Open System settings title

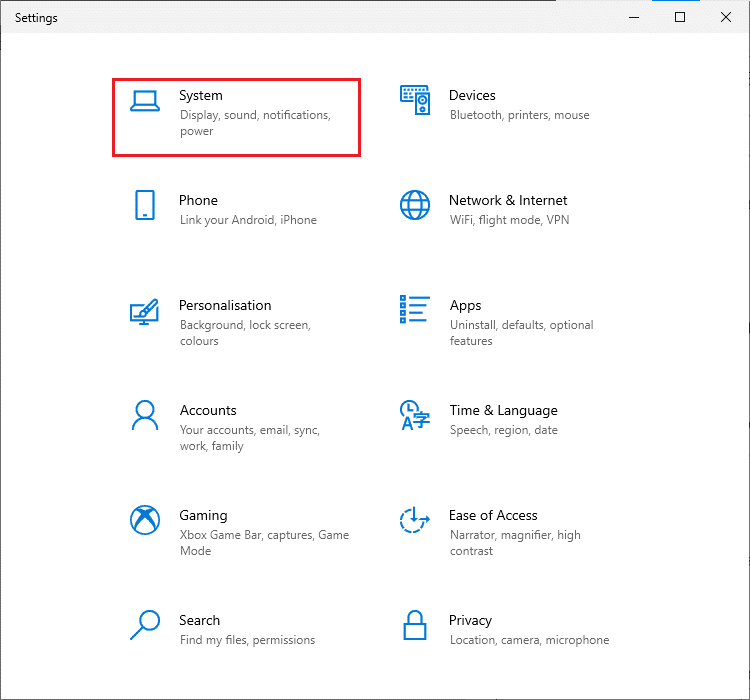[x=201, y=95]
